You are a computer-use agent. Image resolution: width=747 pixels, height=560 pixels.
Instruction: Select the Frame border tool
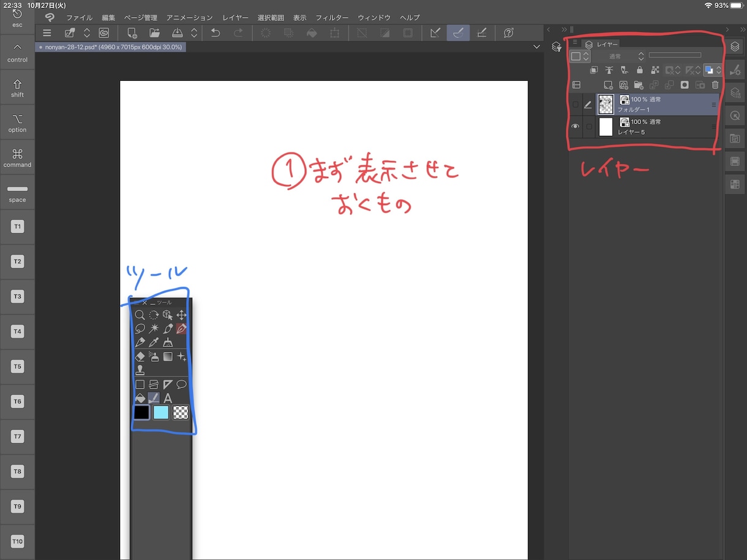click(154, 384)
